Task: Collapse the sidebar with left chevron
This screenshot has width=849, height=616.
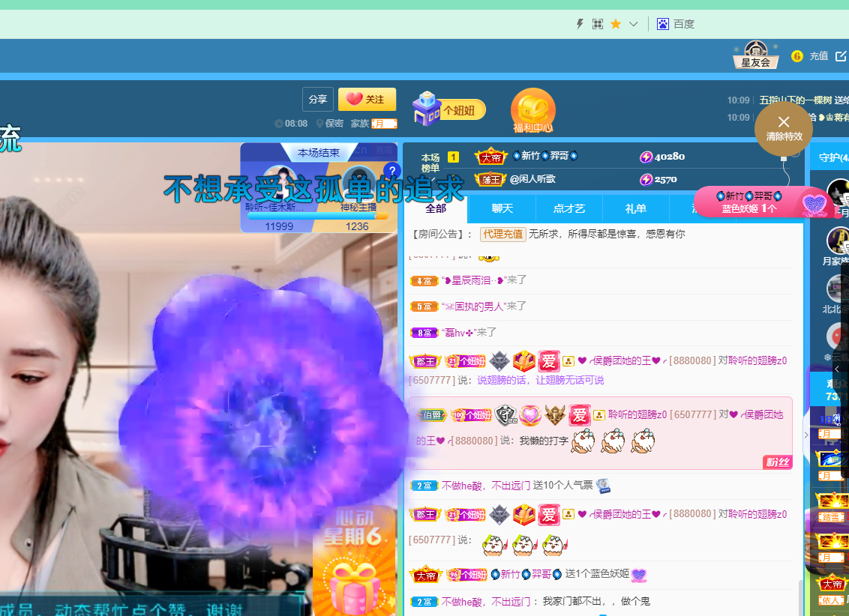Action: coord(838,369)
